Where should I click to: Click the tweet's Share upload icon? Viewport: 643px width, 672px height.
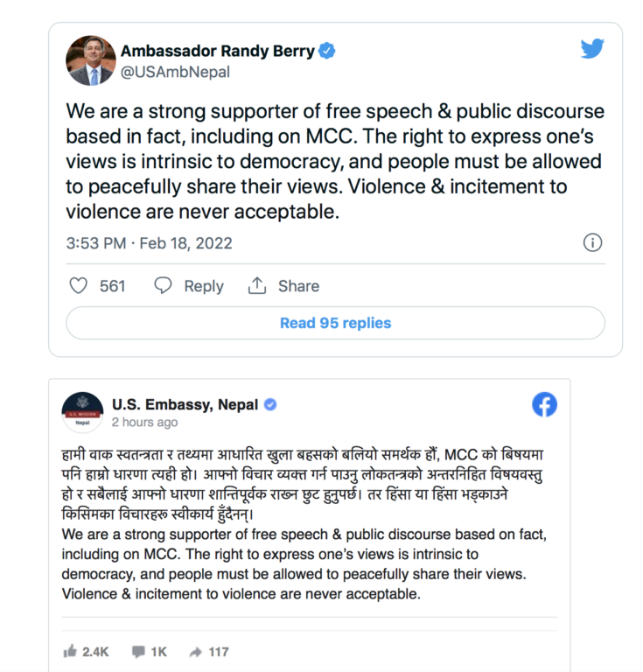click(257, 286)
